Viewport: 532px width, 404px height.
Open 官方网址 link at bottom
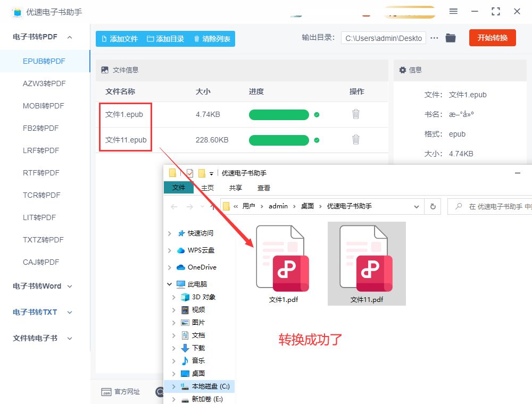tap(121, 392)
